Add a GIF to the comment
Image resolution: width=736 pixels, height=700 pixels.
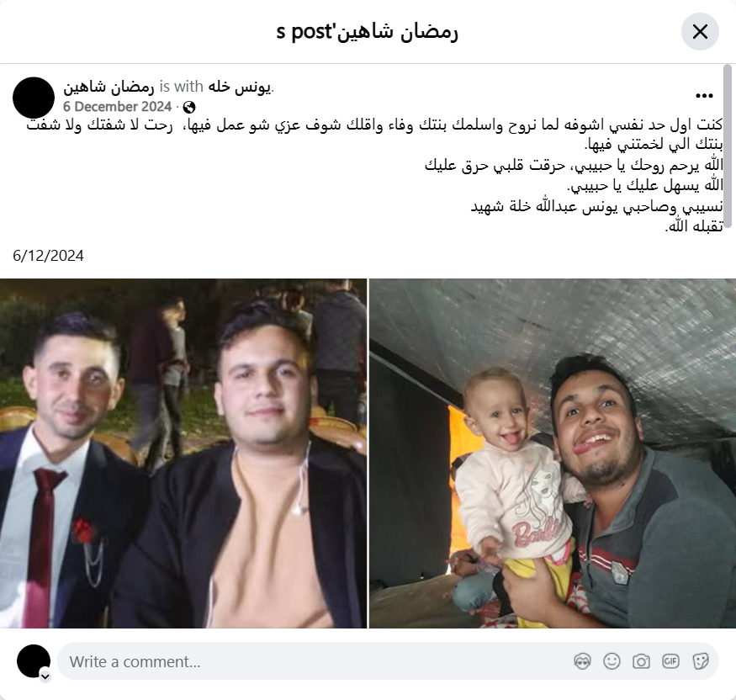coord(670,661)
